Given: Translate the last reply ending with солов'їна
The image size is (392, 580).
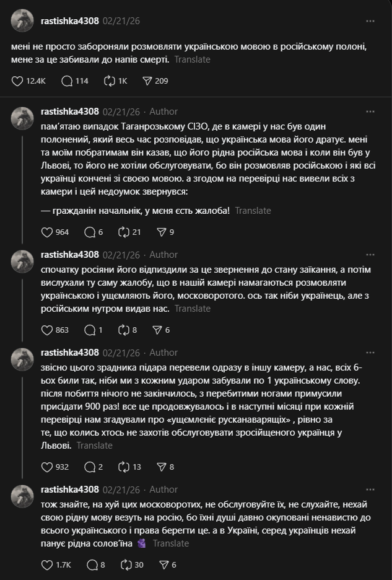Looking at the screenshot, I should tap(170, 543).
